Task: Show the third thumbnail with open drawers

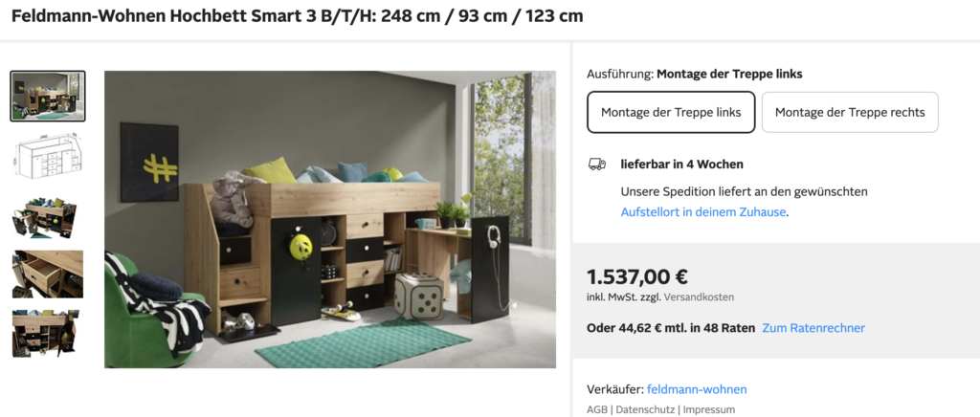Action: tap(44, 216)
